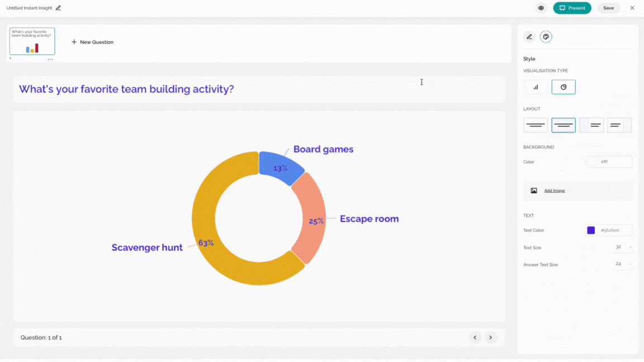Open the question thumbnail three-dot menu

(x=50, y=59)
